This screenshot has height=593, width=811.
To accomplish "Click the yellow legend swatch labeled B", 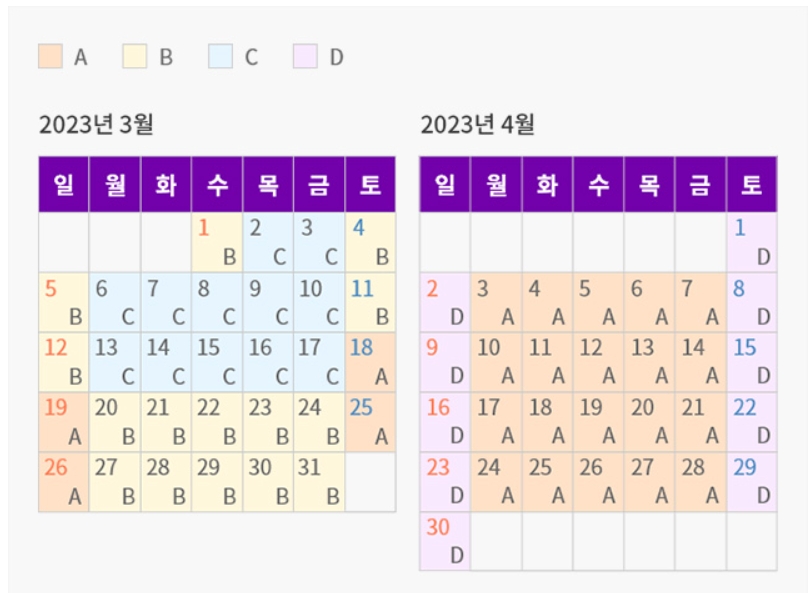I will pyautogui.click(x=134, y=56).
